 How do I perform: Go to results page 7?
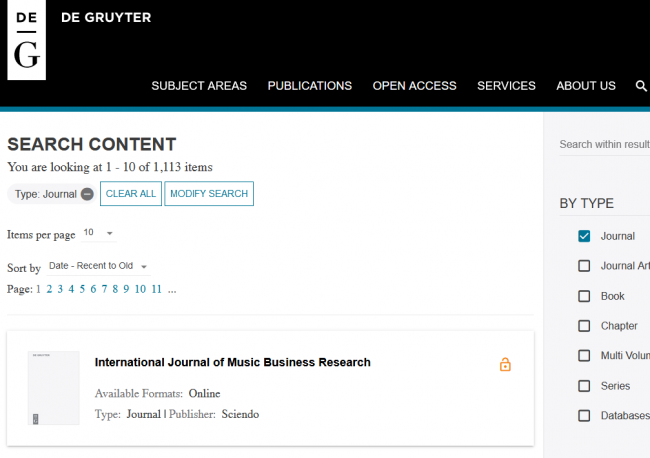[104, 289]
